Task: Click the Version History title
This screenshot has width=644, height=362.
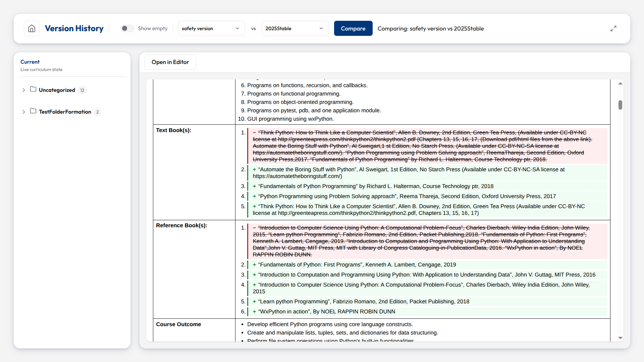Action: [x=74, y=28]
